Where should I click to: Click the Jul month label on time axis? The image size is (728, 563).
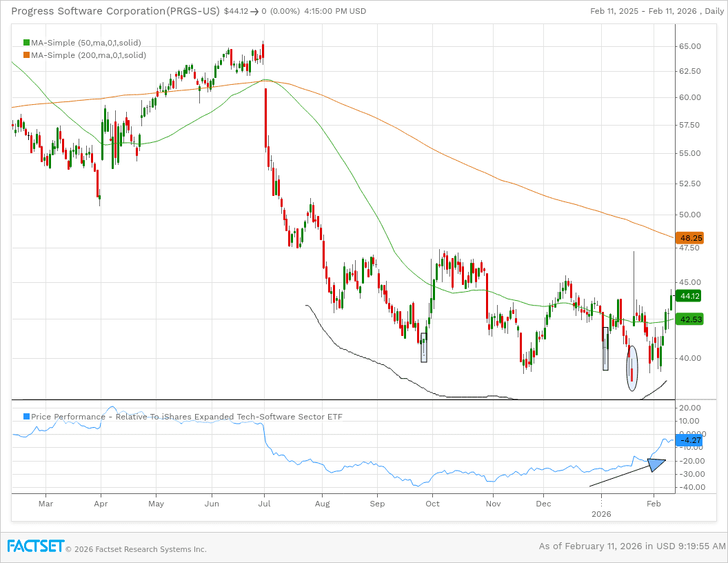[265, 504]
